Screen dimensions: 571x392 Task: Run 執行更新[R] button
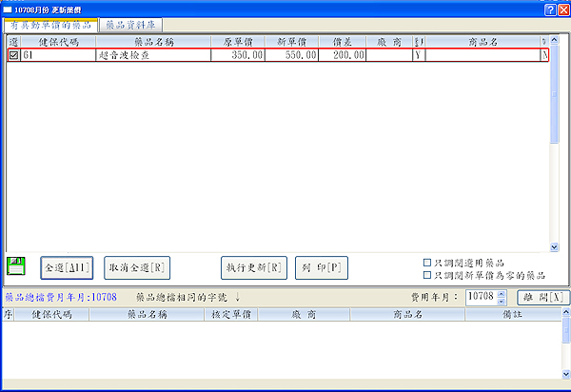pyautogui.click(x=252, y=267)
